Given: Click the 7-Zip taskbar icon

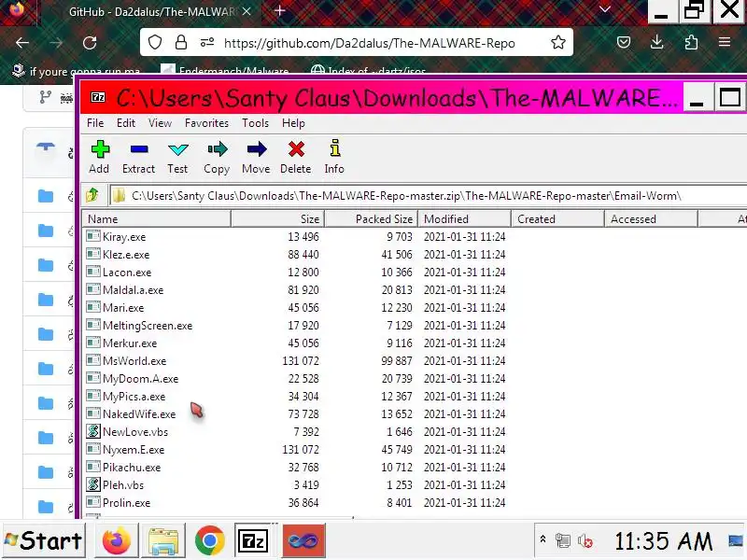Looking at the screenshot, I should tap(253, 541).
